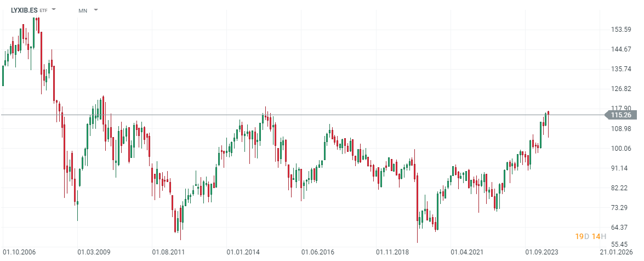Click the 01.09.2023 date axis label
This screenshot has height=261, width=644.
(542, 252)
